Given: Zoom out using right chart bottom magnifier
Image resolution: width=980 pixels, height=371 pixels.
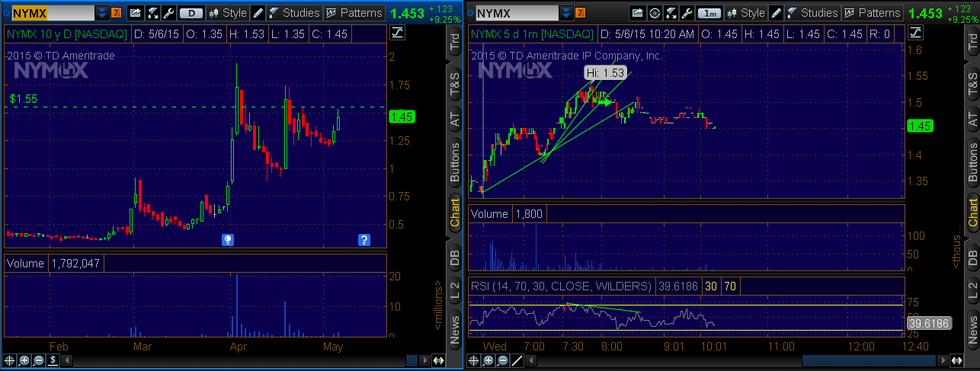Looking at the screenshot, I should click(503, 360).
